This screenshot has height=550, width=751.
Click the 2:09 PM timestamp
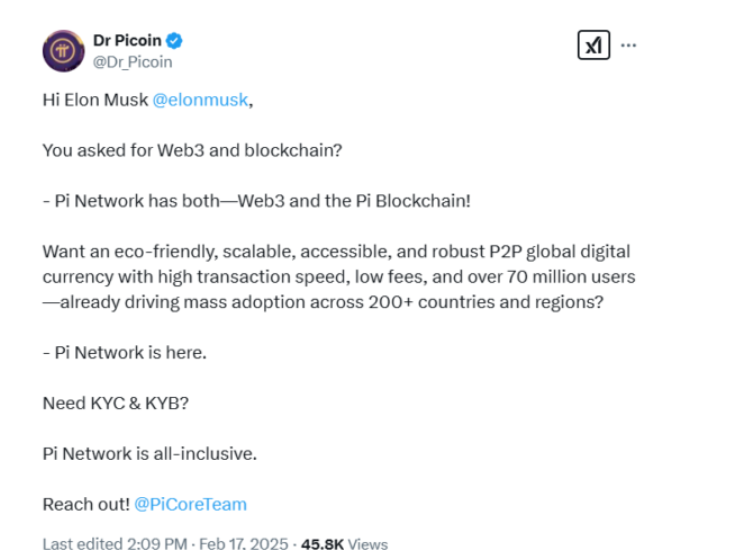click(x=157, y=544)
